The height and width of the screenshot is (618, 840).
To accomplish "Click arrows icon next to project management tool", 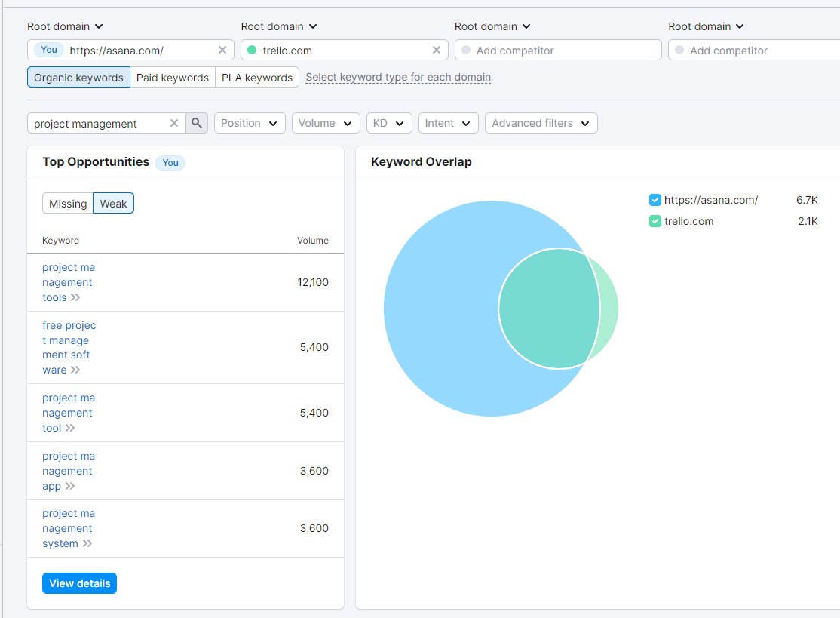I will [69, 428].
